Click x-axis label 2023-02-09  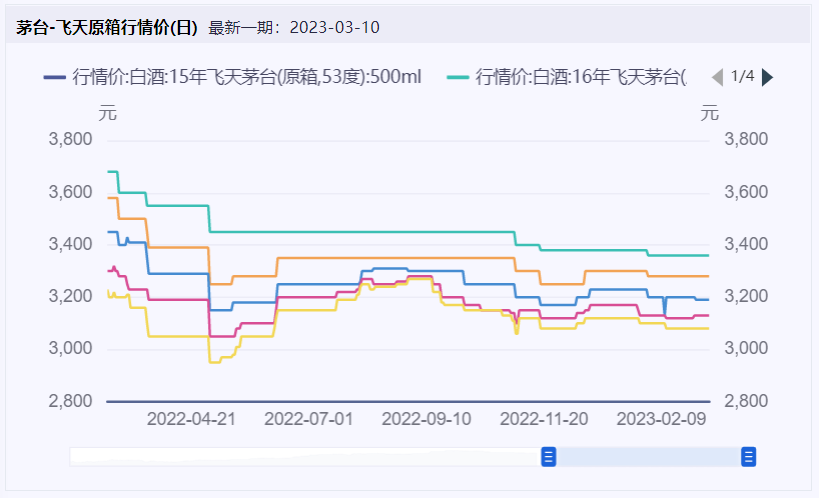pos(661,419)
